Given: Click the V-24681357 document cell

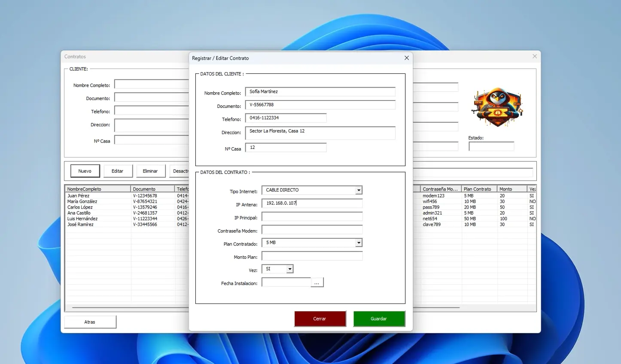Looking at the screenshot, I should point(145,213).
